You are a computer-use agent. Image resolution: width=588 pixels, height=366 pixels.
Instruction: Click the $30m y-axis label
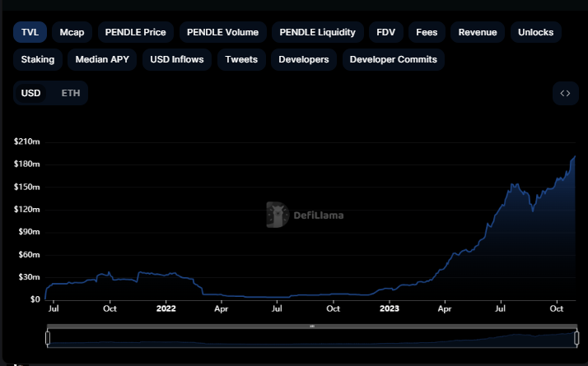[x=29, y=277]
